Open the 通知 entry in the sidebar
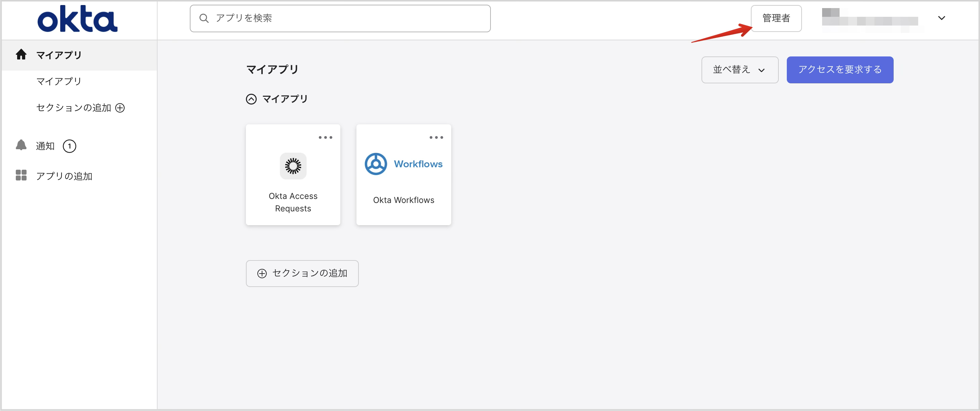This screenshot has height=411, width=980. tap(45, 146)
